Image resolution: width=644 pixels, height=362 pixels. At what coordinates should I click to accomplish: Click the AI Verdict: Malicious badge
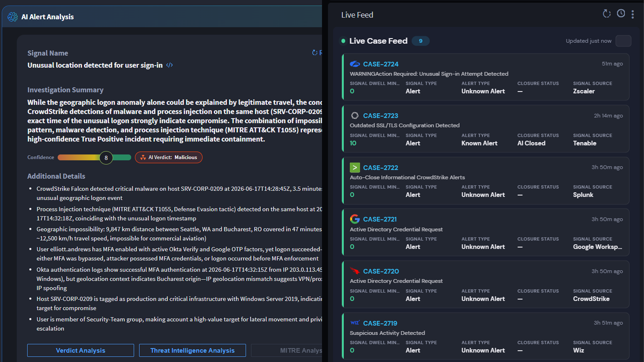(169, 157)
